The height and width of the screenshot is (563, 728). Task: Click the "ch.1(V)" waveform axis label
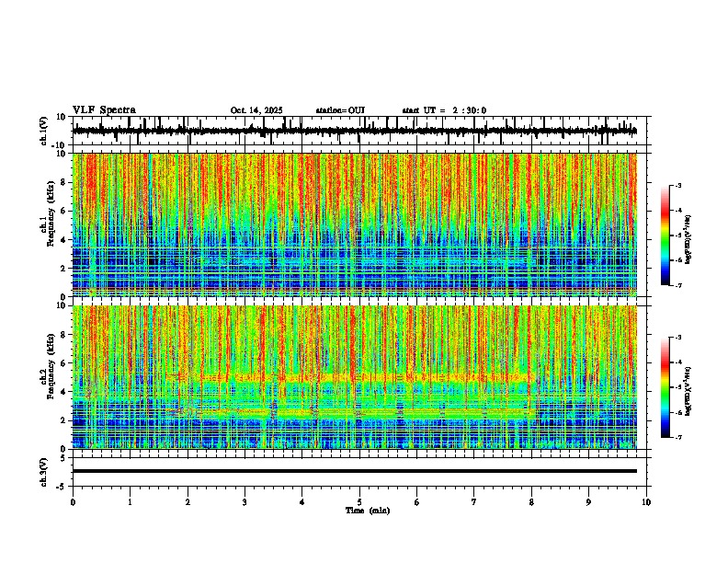[x=44, y=131]
